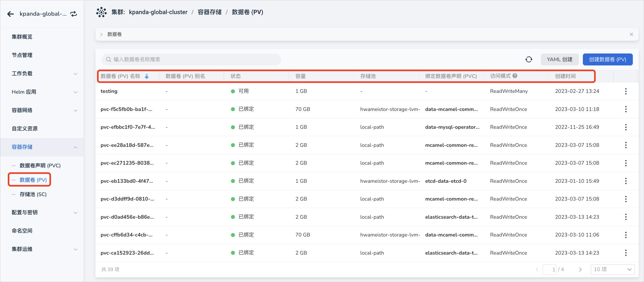The height and width of the screenshot is (282, 644).
Task: Click ReadWriteMany access mode cell
Action: coord(509,91)
